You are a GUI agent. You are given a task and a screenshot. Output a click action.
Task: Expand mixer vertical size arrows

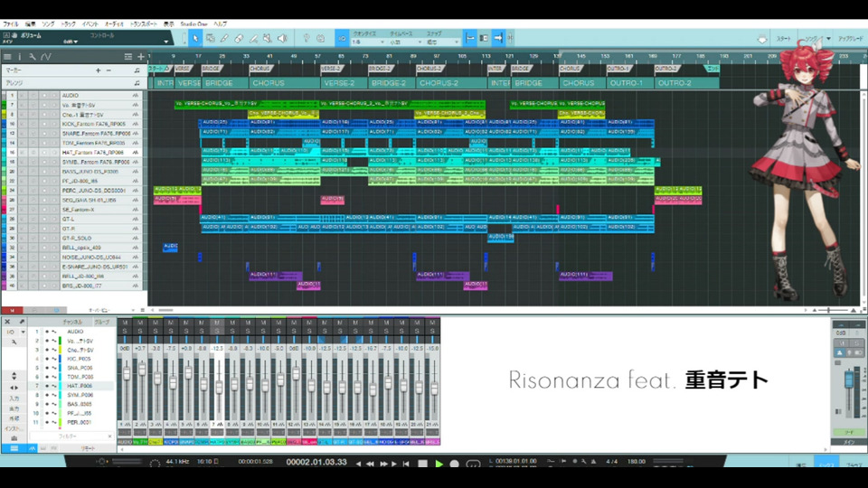pyautogui.click(x=14, y=376)
